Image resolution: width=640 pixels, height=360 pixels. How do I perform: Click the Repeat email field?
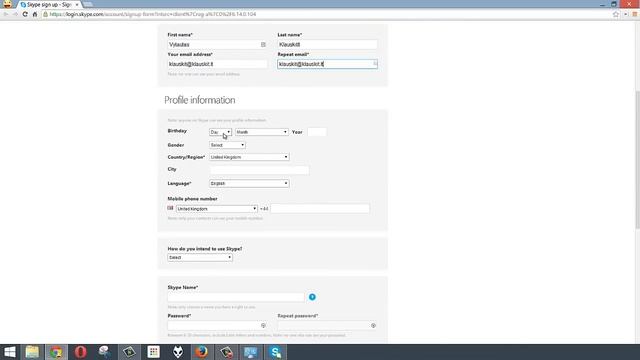coord(327,64)
